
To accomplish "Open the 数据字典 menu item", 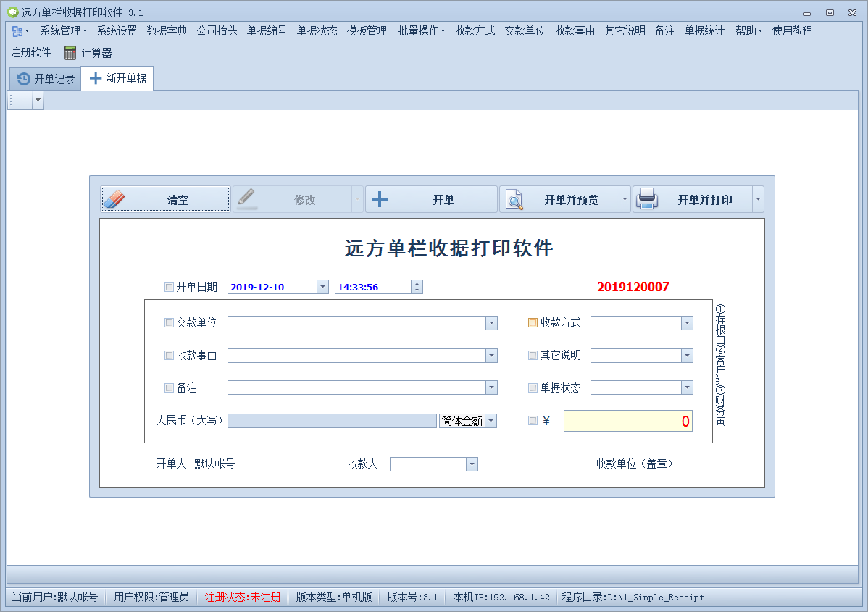I will [x=167, y=31].
